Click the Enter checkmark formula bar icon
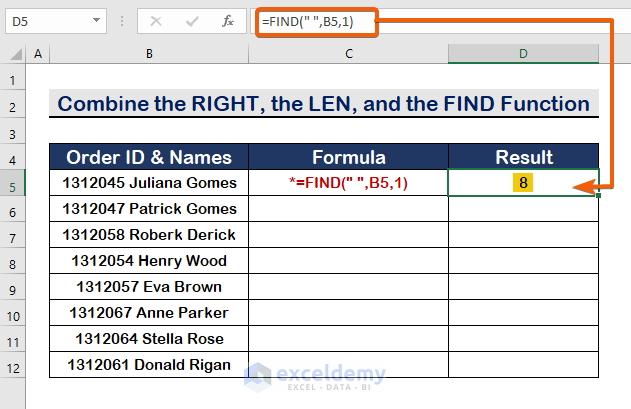Viewport: 631px width, 409px height. (192, 21)
